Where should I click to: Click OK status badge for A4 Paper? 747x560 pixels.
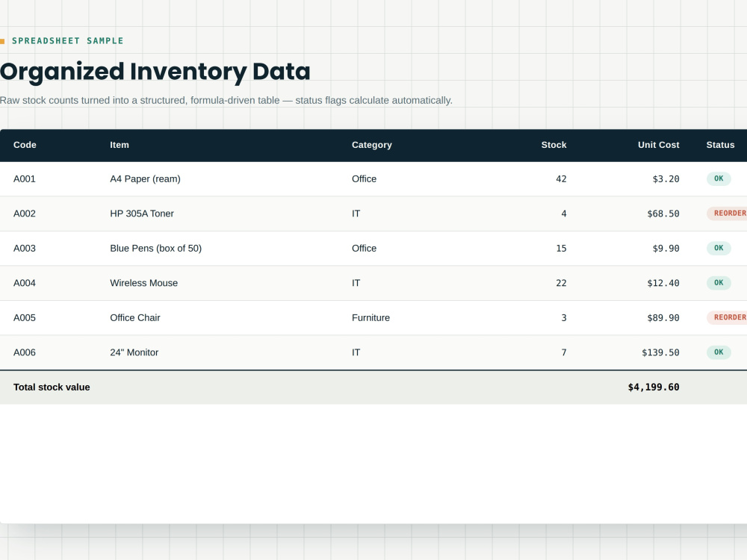pyautogui.click(x=719, y=178)
